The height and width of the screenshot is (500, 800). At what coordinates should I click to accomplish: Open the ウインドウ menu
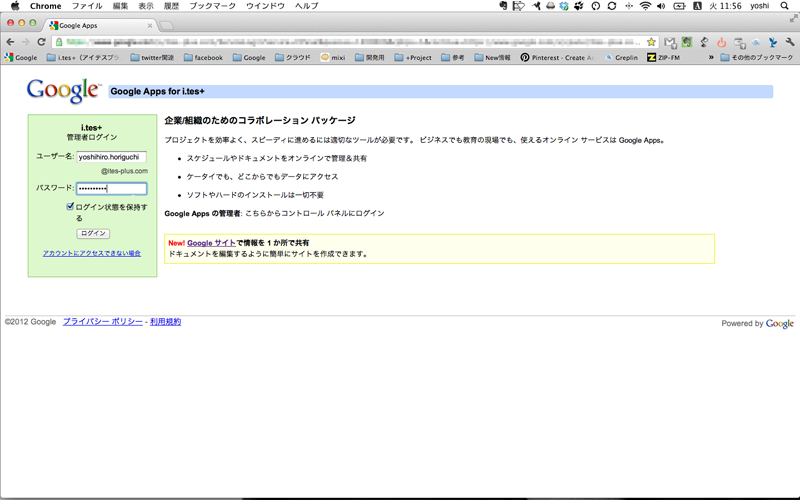tap(265, 6)
